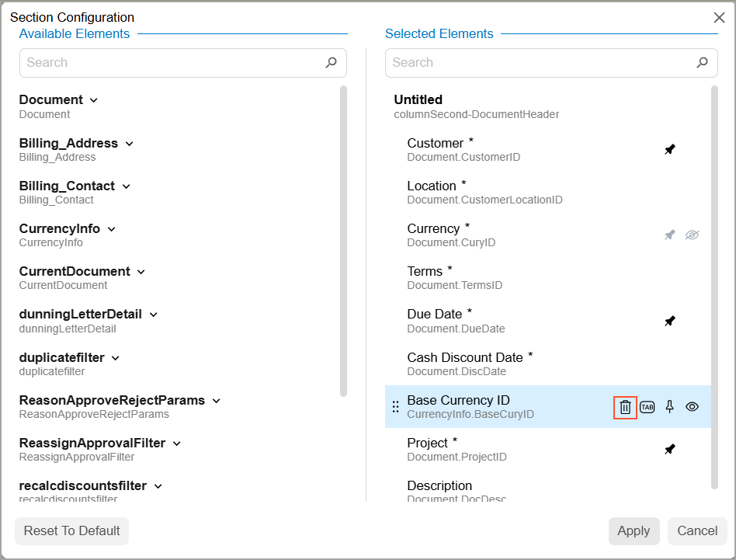Image resolution: width=736 pixels, height=560 pixels.
Task: Click the pin icon on Project row
Action: coord(670,449)
